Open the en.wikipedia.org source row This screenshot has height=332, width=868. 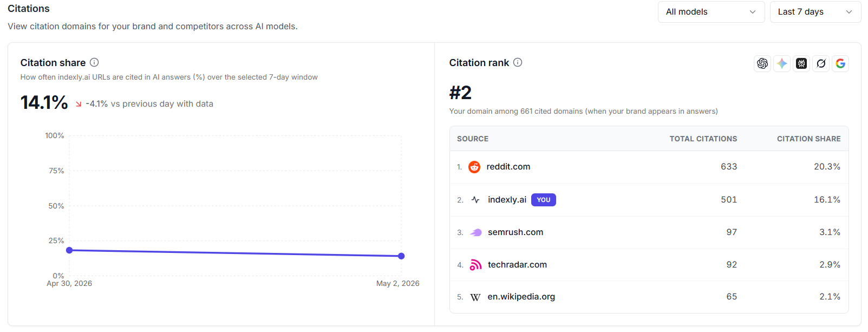click(649, 297)
